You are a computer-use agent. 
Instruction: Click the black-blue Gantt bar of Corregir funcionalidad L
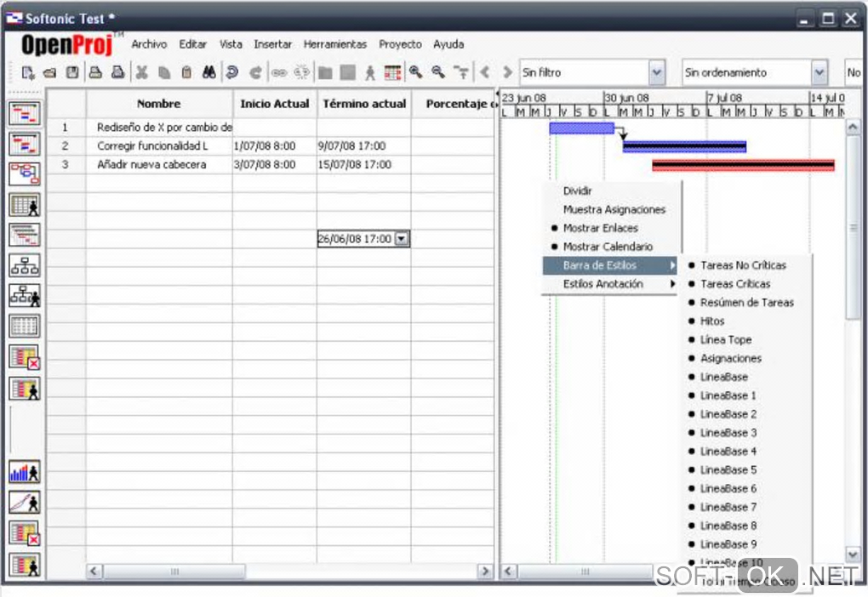tap(684, 146)
